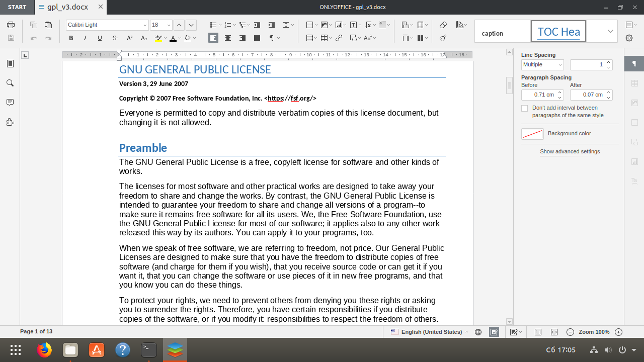Open the Comments panel in the left sidebar
This screenshot has width=644, height=362.
pos(10,103)
